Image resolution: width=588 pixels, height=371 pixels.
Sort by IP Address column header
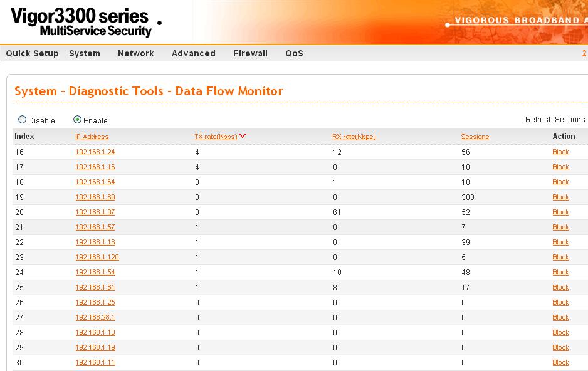[92, 137]
